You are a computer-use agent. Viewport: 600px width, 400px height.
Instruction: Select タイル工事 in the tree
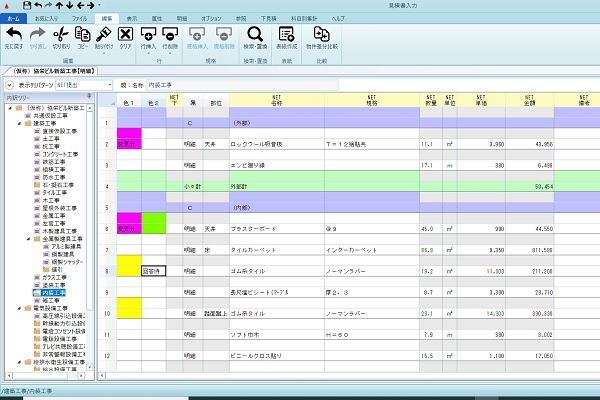click(54, 193)
